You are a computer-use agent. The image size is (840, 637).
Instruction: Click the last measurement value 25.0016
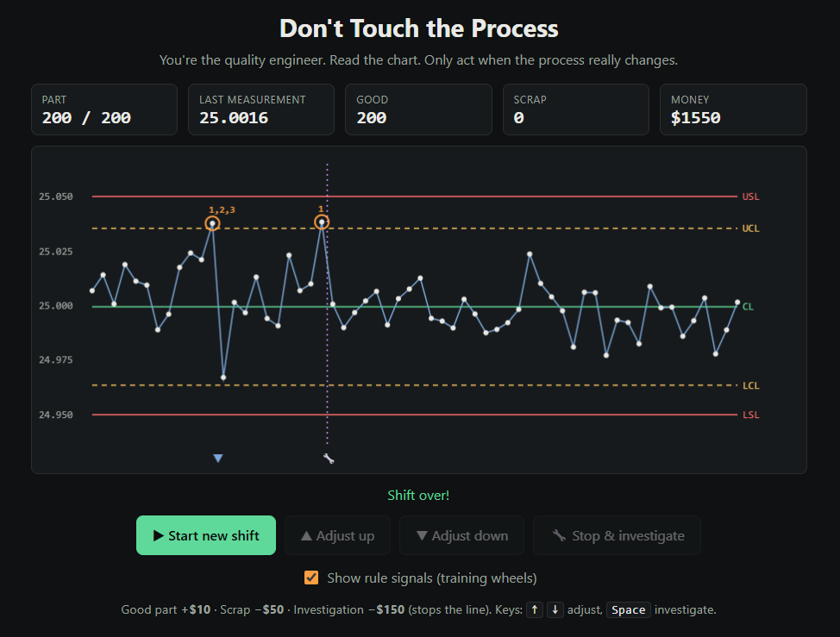(234, 118)
